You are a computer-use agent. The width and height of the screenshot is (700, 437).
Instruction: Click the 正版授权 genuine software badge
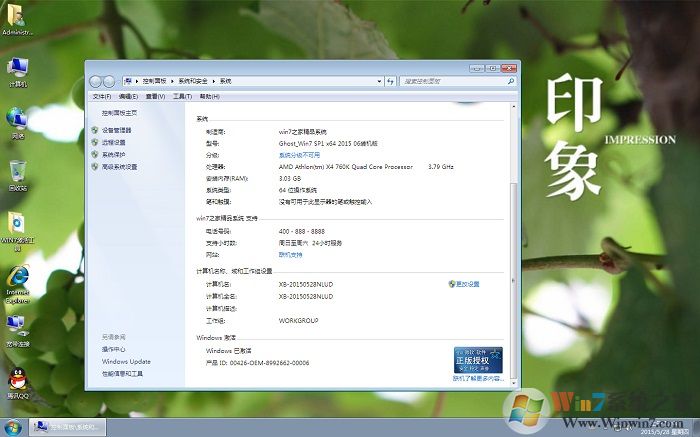[x=477, y=359]
